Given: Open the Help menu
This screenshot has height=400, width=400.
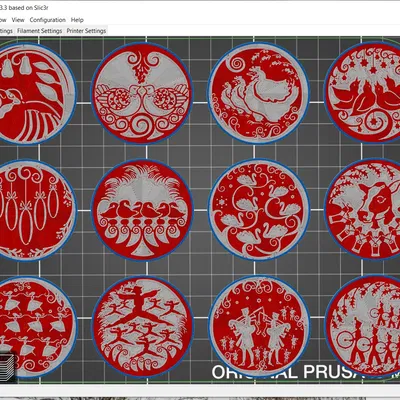Looking at the screenshot, I should click(x=77, y=20).
